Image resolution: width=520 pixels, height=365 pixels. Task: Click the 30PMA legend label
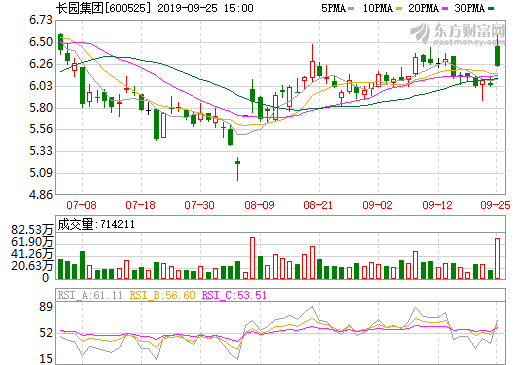[x=469, y=8]
